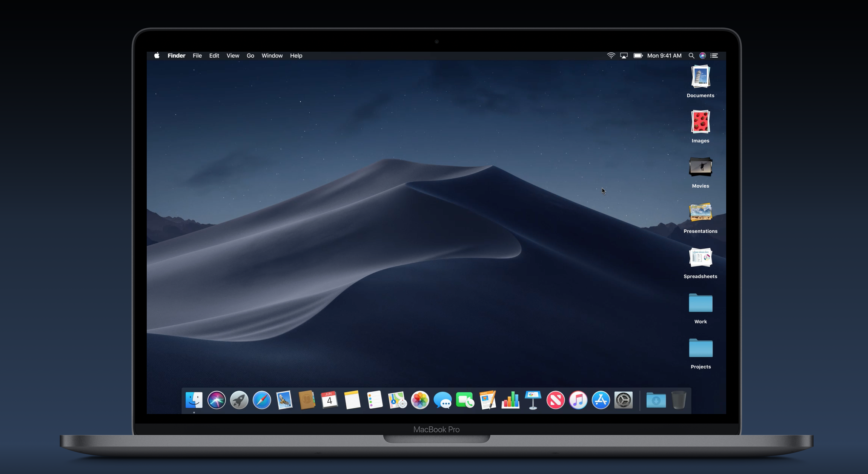This screenshot has width=868, height=474.
Task: Check battery status icon
Action: (x=638, y=55)
